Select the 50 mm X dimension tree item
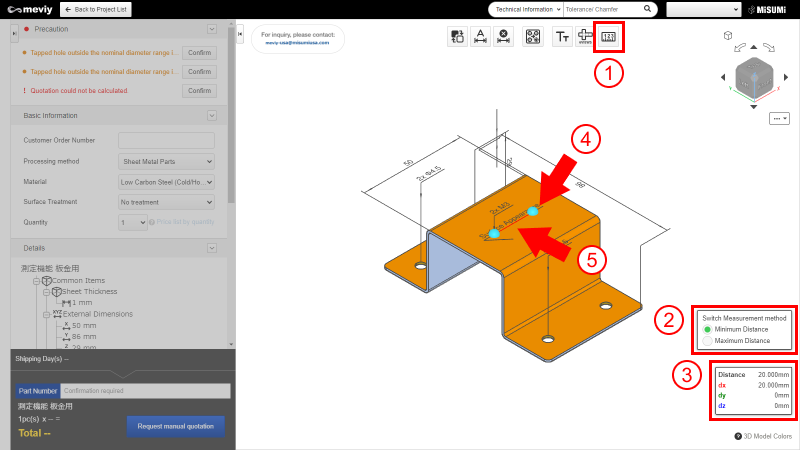This screenshot has width=800, height=450. click(84, 326)
